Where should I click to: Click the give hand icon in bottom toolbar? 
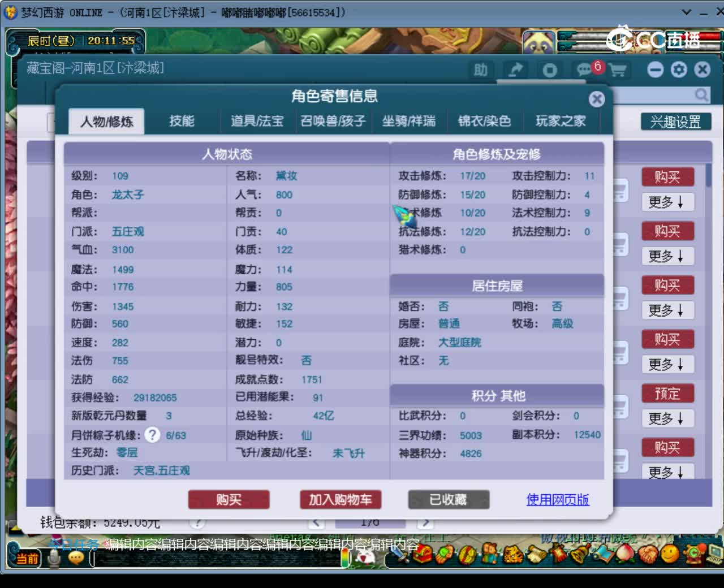(x=445, y=555)
